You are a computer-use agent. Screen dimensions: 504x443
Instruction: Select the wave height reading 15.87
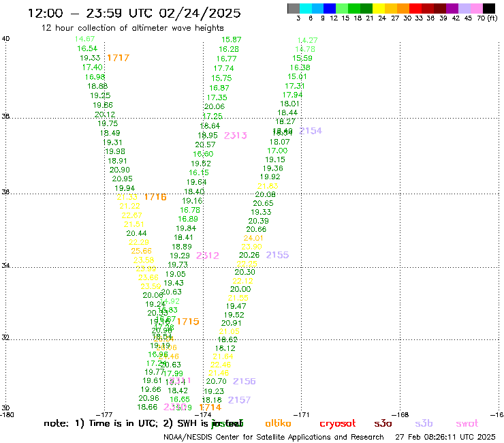(231, 40)
